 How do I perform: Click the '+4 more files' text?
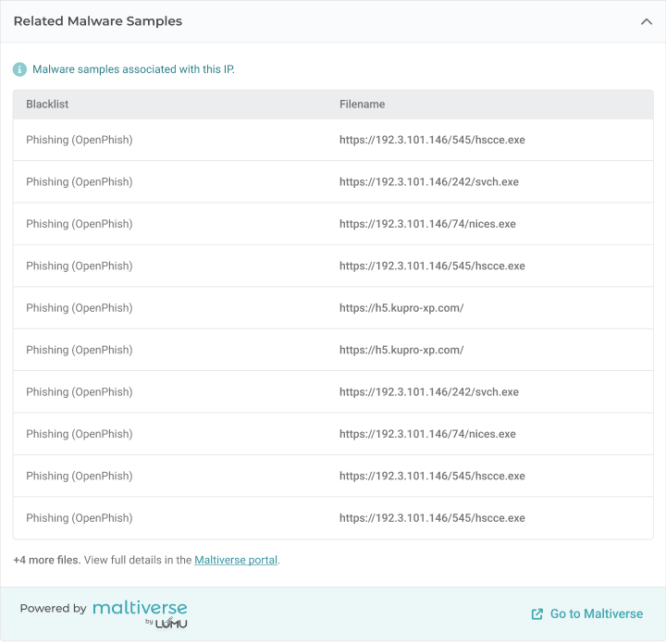(x=46, y=560)
